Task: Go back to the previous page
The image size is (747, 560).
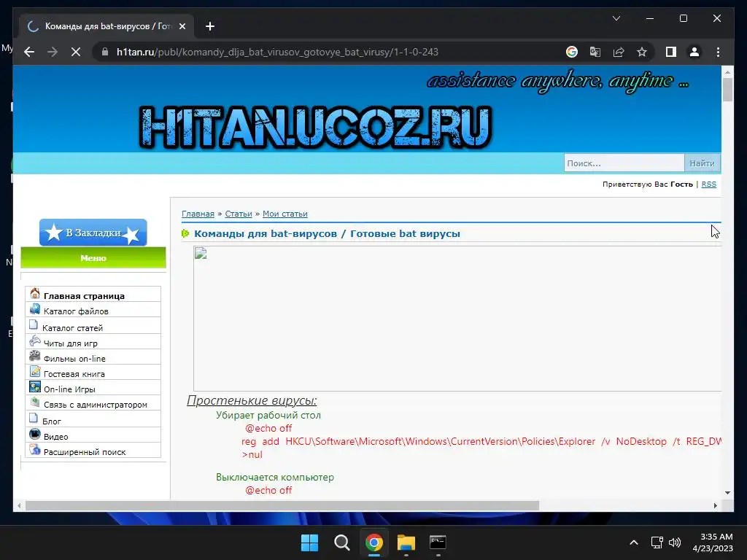Action: (x=29, y=52)
